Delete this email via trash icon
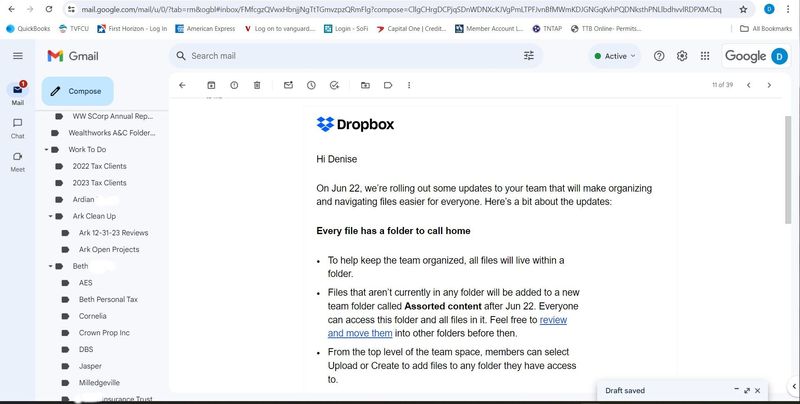 (x=257, y=85)
